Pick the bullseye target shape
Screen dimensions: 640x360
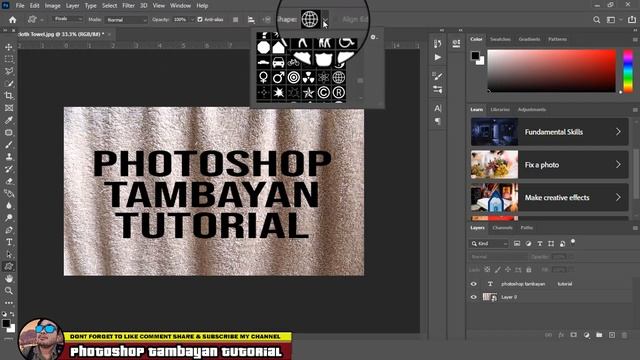(x=293, y=78)
